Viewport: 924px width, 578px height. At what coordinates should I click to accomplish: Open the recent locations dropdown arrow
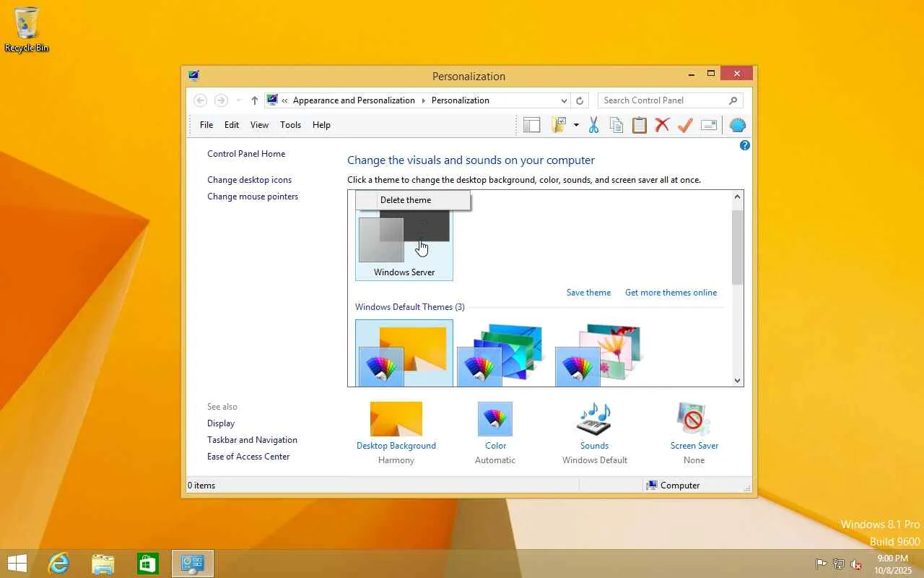[x=239, y=100]
